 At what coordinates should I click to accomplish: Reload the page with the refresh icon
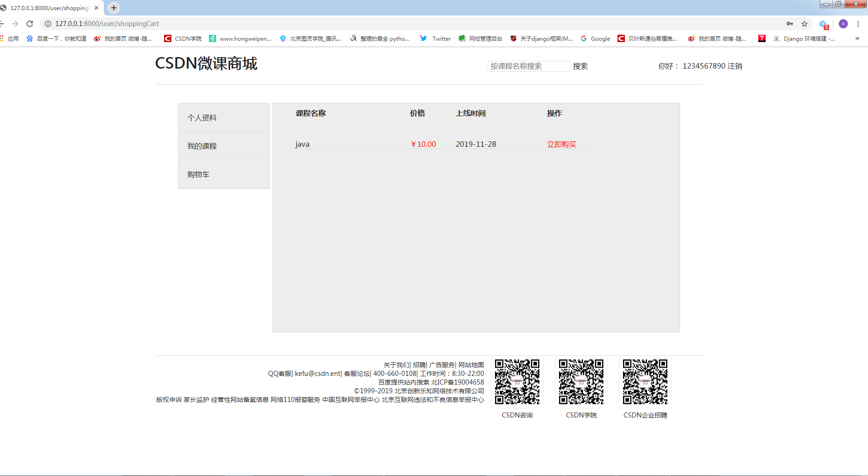pos(30,24)
